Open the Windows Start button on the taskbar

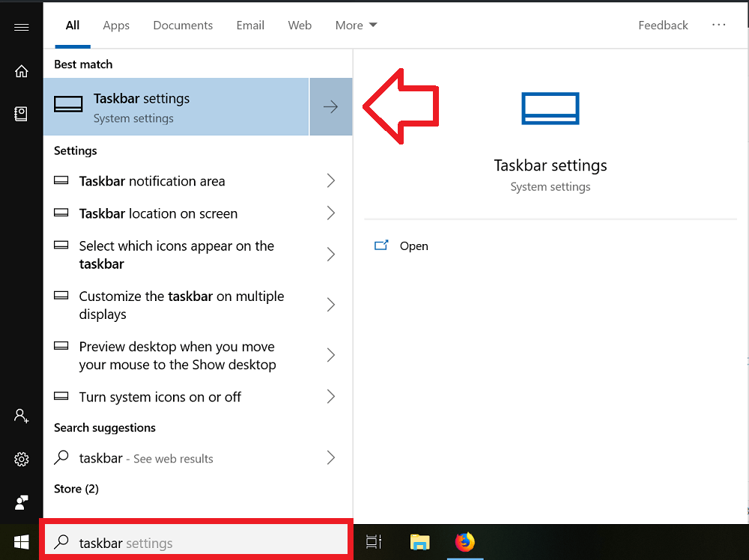click(x=21, y=541)
